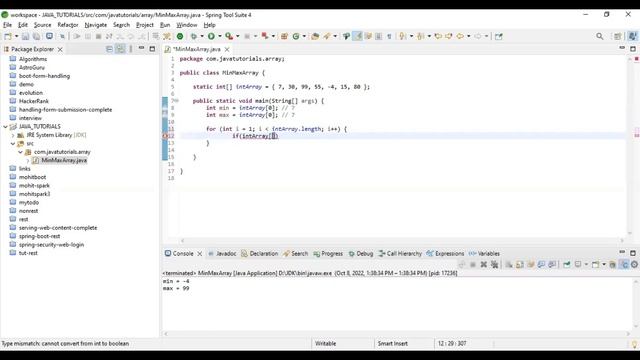Viewport: 640px width, 360px height.
Task: Open the Run button dropdown arrow
Action: [x=220, y=36]
